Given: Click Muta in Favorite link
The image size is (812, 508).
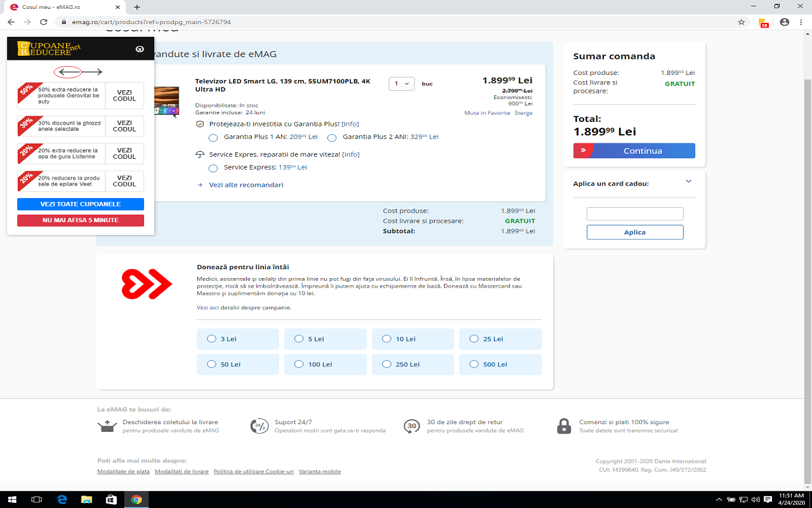Looking at the screenshot, I should tap(487, 113).
